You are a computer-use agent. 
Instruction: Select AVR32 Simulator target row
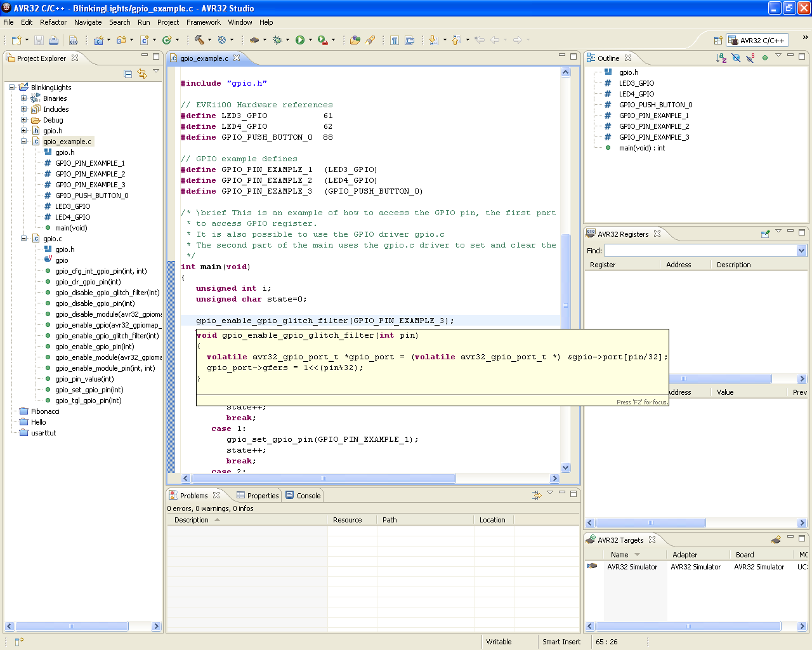pos(697,567)
